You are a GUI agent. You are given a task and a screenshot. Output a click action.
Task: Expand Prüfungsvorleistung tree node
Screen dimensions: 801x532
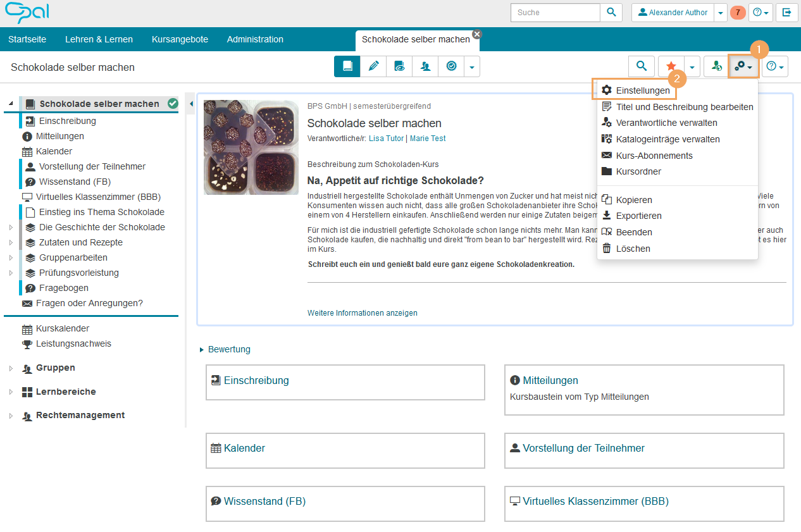point(11,273)
